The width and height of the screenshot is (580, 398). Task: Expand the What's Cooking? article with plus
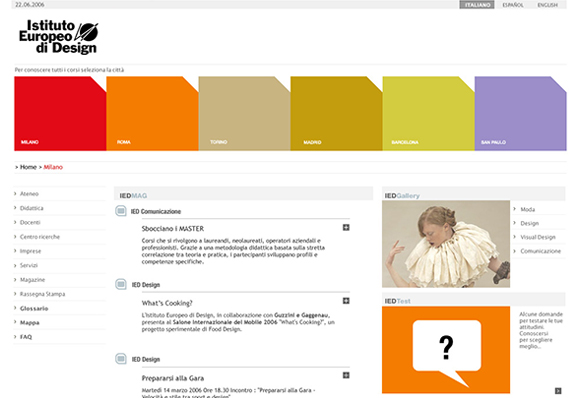pos(346,301)
